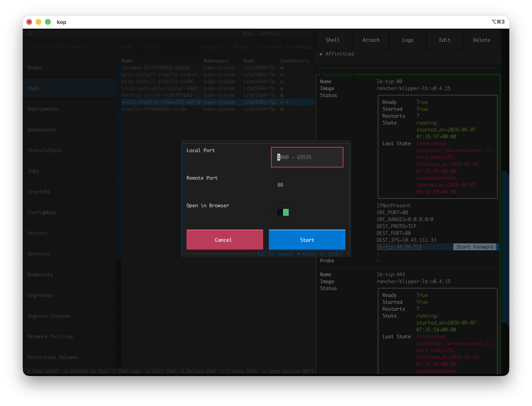Click 'Pod logs' in the footer bar
532x406 pixels.
coord(127,371)
